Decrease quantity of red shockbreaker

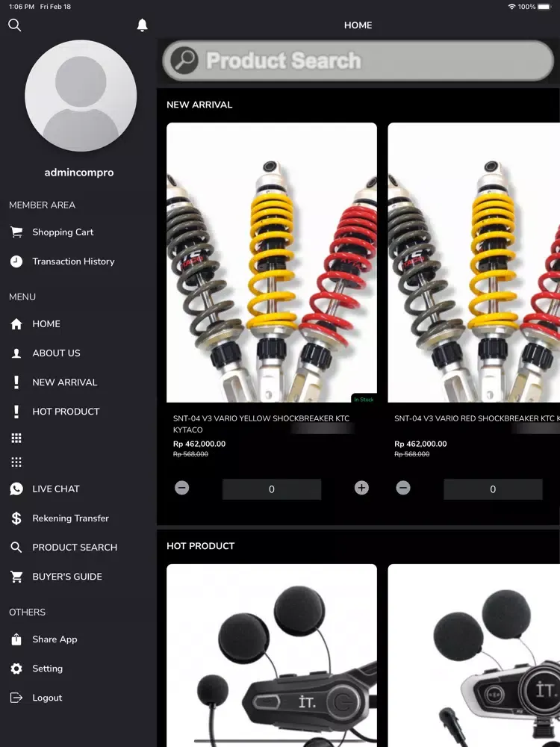point(403,488)
